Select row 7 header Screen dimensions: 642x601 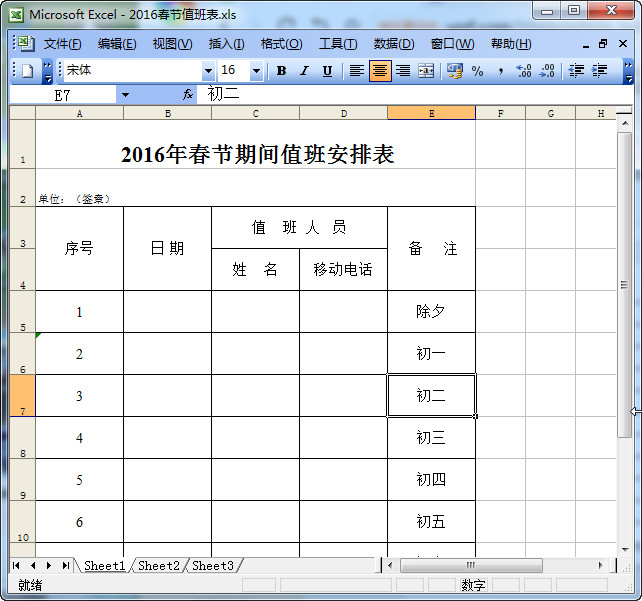tap(23, 395)
